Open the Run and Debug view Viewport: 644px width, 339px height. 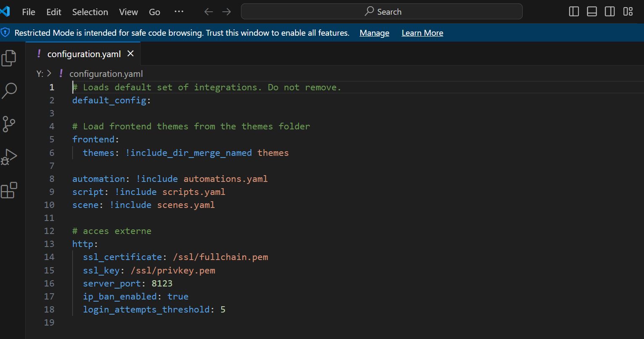(9, 157)
